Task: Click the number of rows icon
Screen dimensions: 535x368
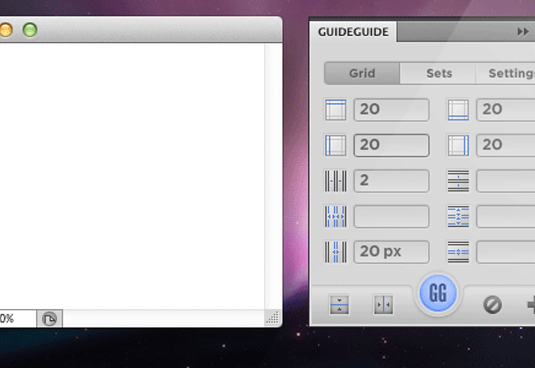Action: (458, 181)
